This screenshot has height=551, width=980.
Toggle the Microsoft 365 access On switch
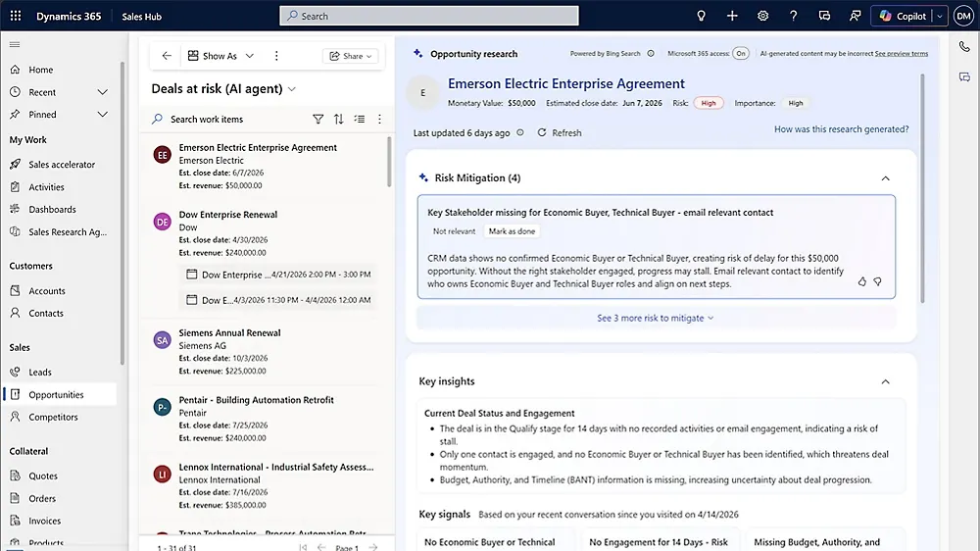point(741,54)
